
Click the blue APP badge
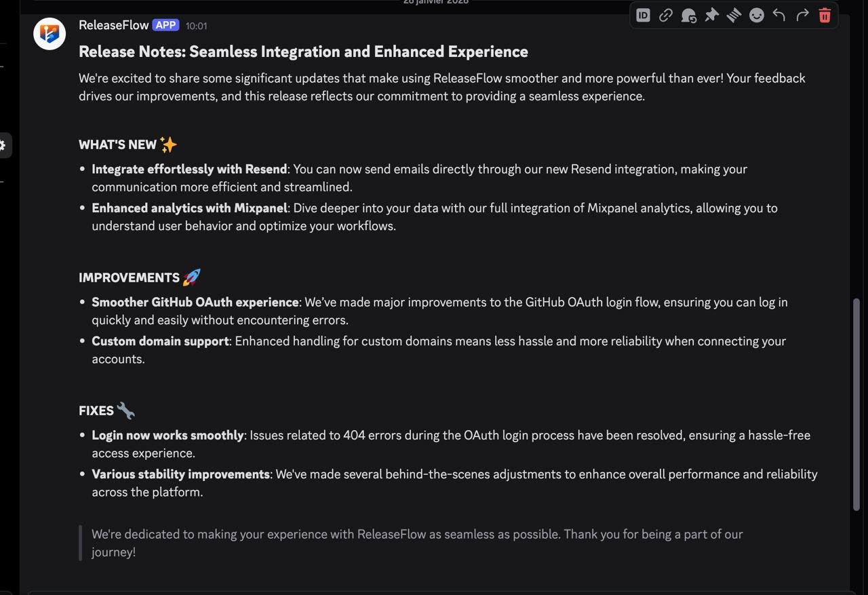[x=165, y=24]
